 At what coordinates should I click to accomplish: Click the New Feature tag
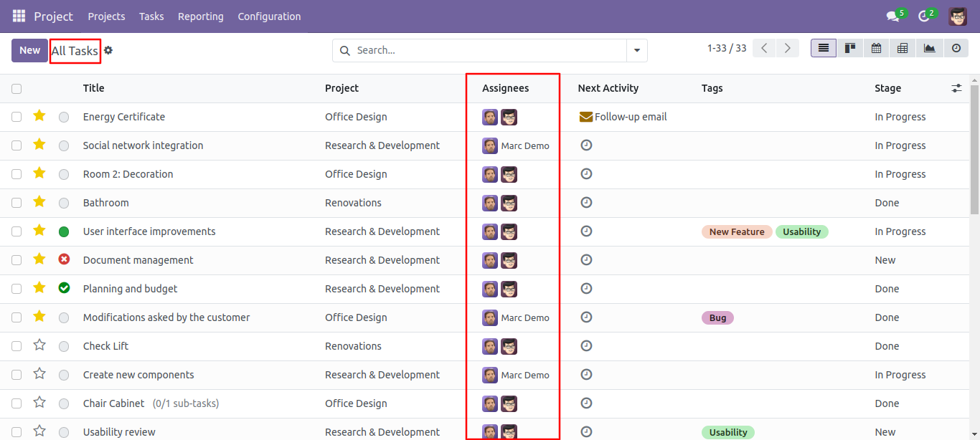737,231
